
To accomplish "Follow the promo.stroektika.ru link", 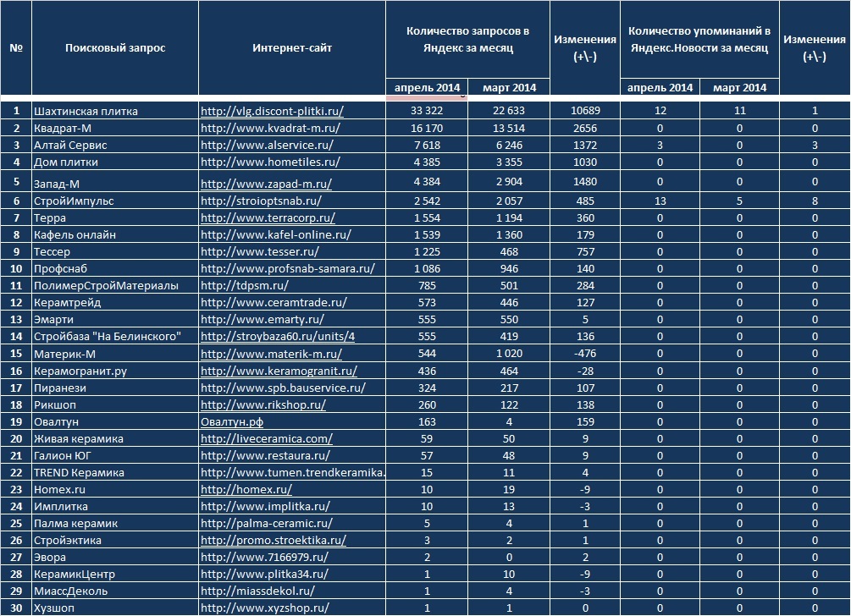I will [x=274, y=540].
